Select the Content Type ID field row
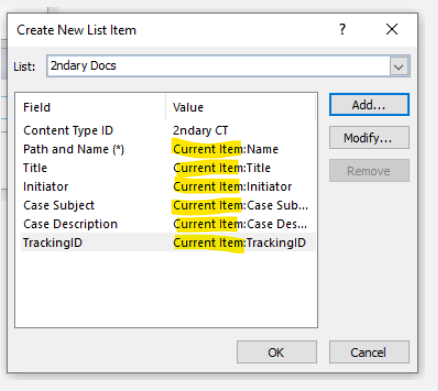This screenshot has width=438, height=391. (168, 130)
